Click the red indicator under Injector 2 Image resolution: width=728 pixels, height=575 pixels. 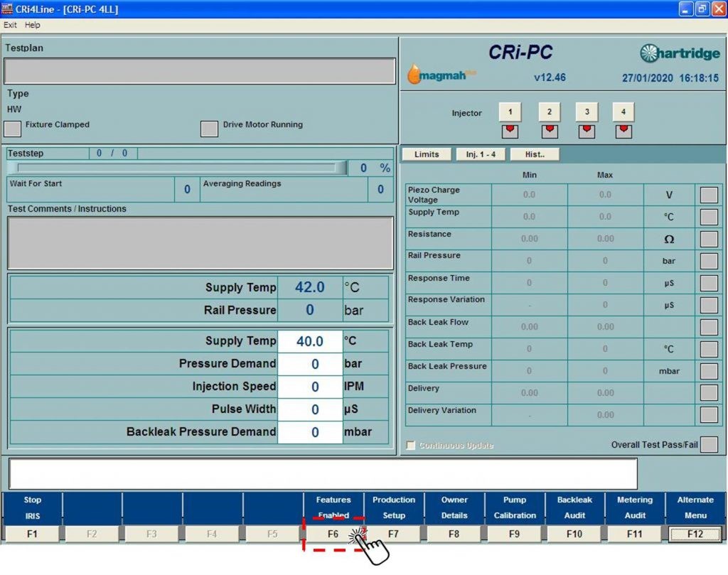click(550, 131)
